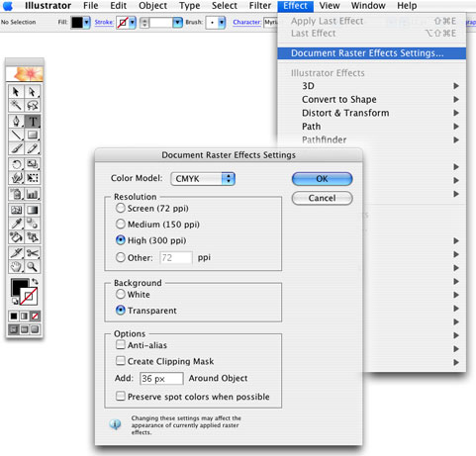
Task: Choose White background option
Action: pyautogui.click(x=121, y=294)
